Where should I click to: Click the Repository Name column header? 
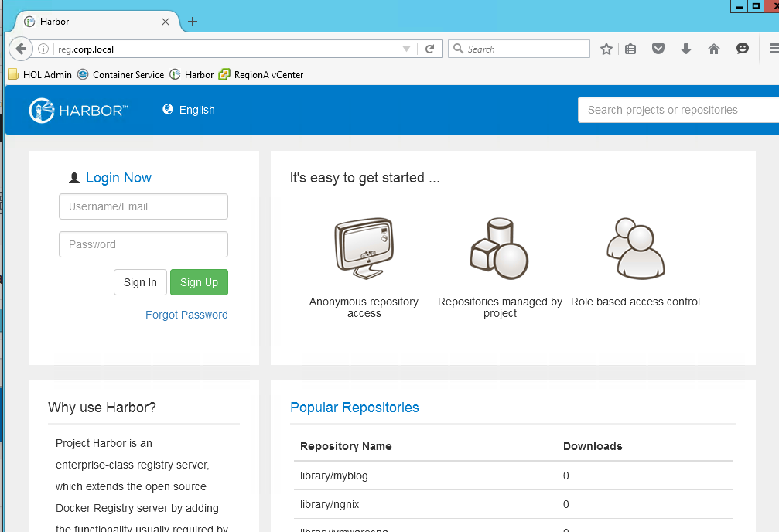(x=346, y=446)
